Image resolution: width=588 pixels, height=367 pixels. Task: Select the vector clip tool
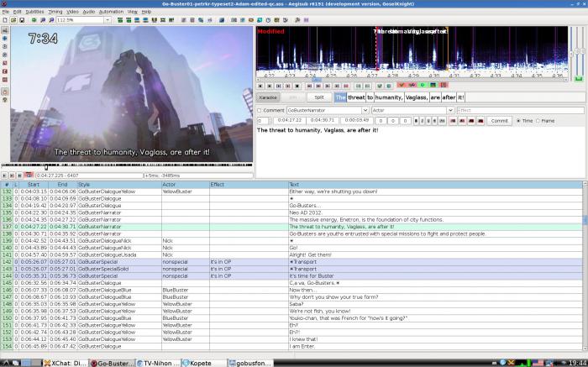pyautogui.click(x=5, y=80)
